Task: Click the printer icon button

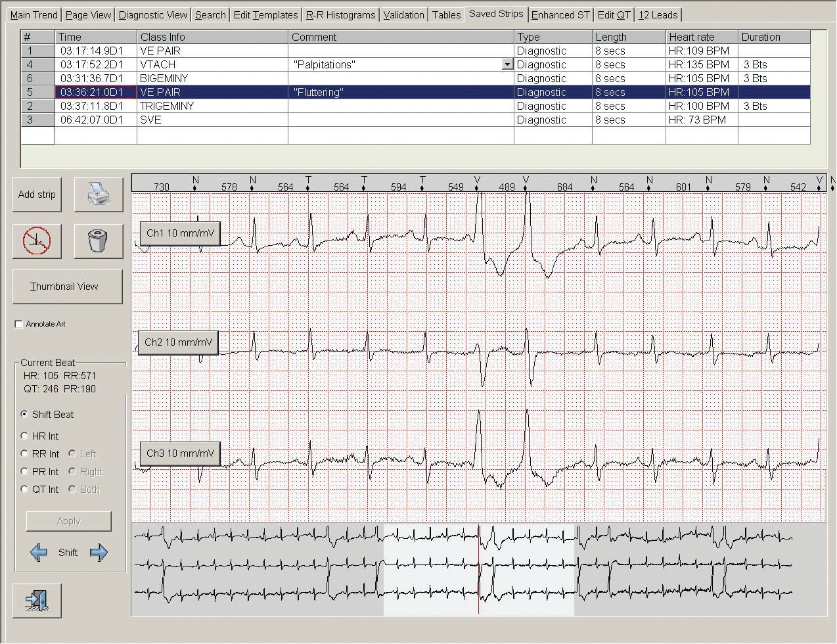Action: pos(99,195)
